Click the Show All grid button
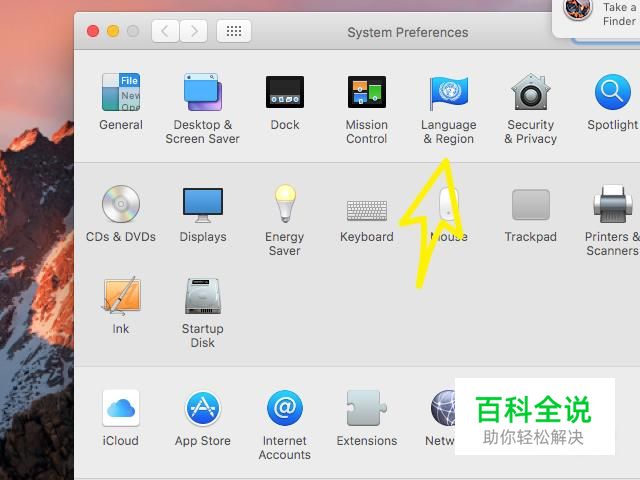640x480 pixels. point(234,31)
